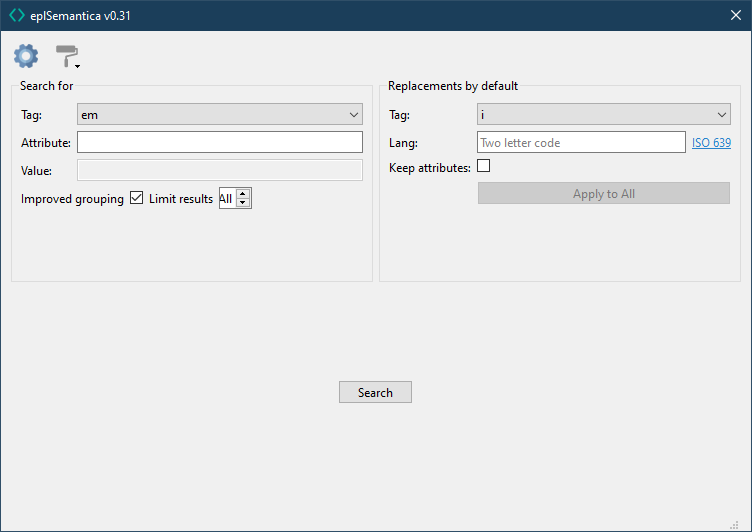Image resolution: width=752 pixels, height=532 pixels.
Task: Click the window resize grip corner
Action: click(x=734, y=525)
